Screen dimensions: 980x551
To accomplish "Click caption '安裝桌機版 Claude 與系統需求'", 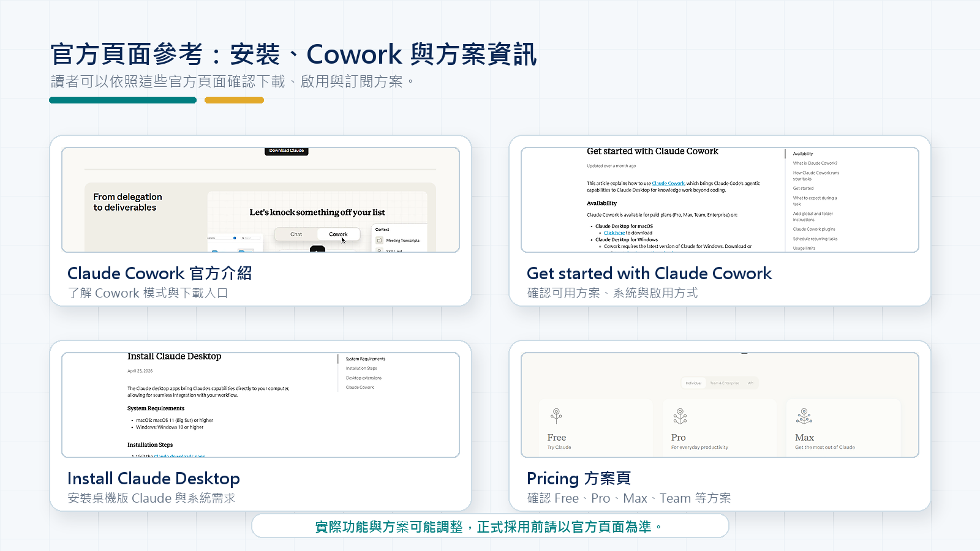I will (x=151, y=498).
